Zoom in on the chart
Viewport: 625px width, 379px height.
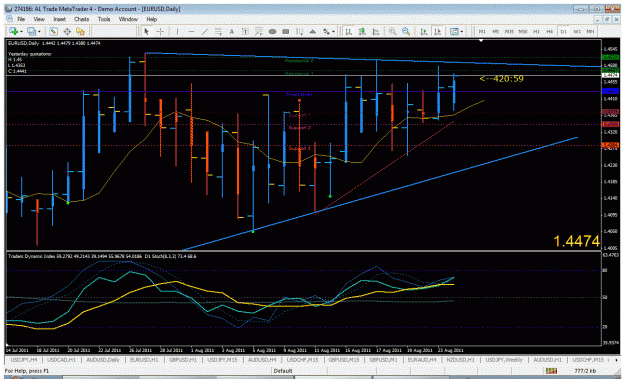tap(393, 31)
